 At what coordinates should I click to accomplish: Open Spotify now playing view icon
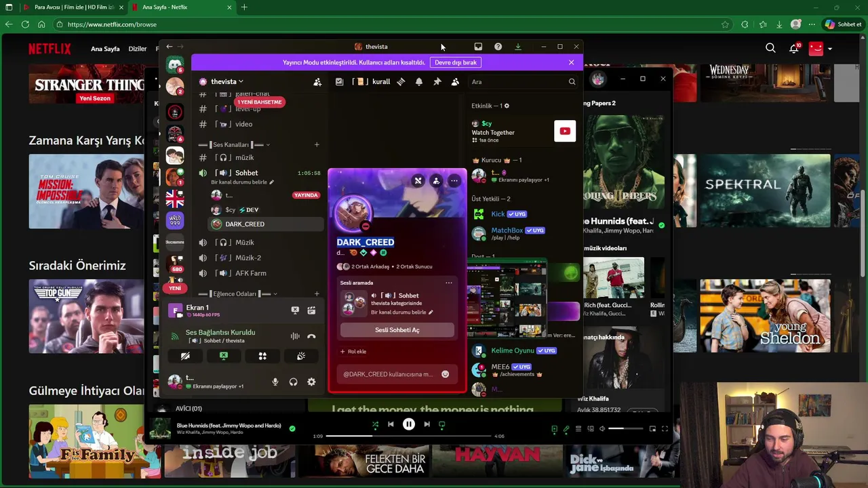coord(554,429)
